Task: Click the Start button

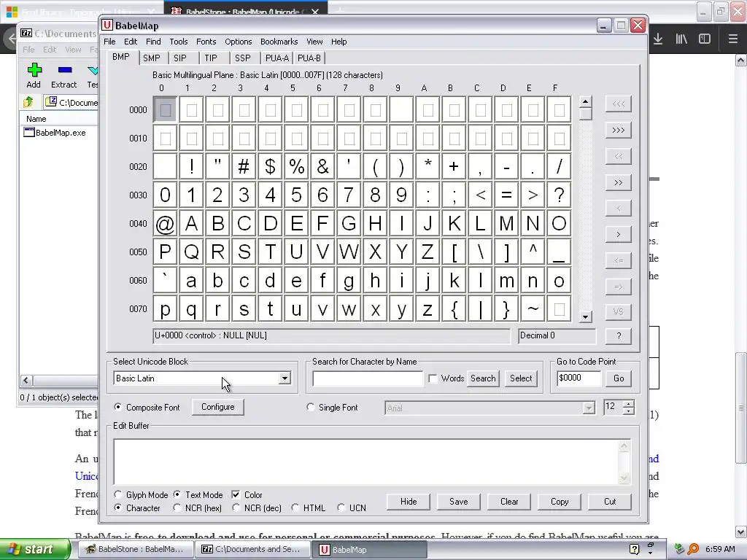Action: pos(35,549)
